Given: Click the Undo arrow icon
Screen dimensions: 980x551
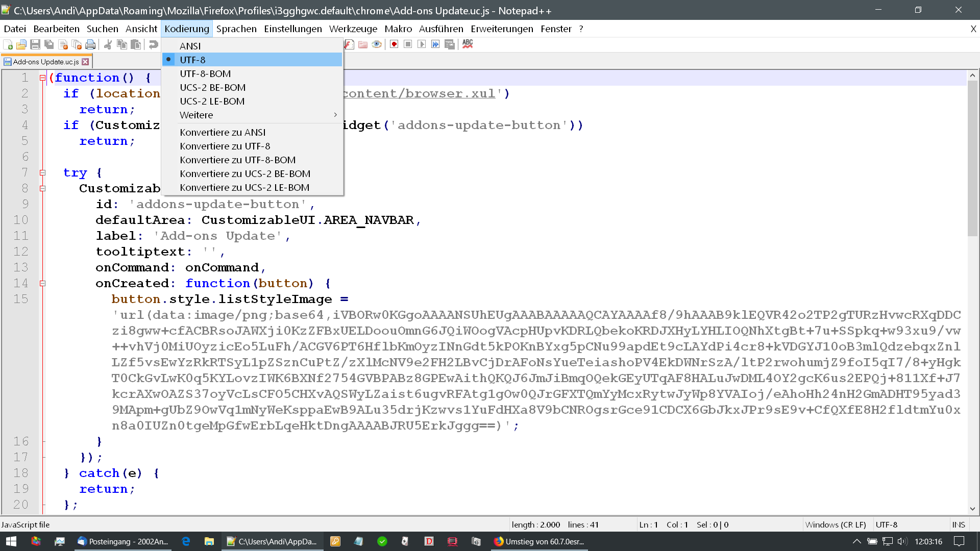Looking at the screenshot, I should pos(153,45).
